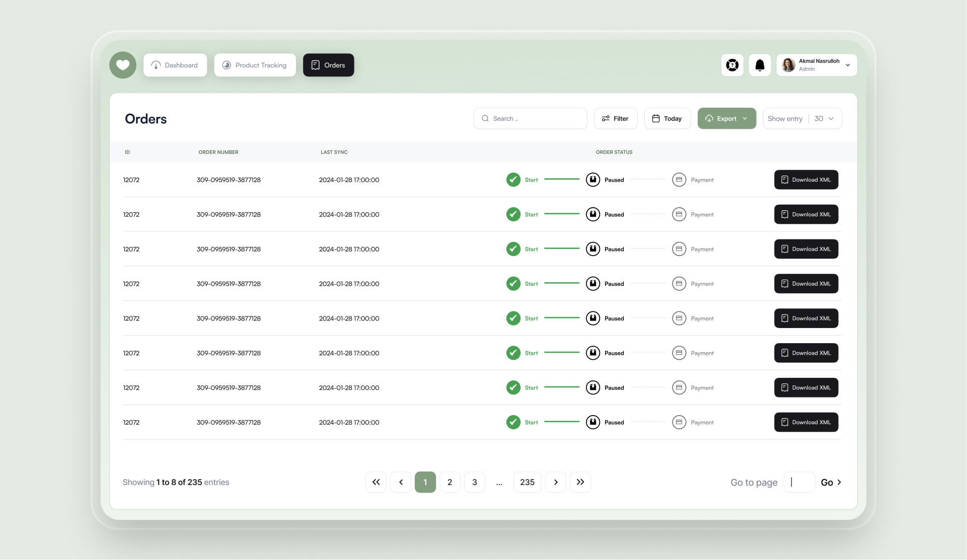Download XML for the last row

pos(805,422)
